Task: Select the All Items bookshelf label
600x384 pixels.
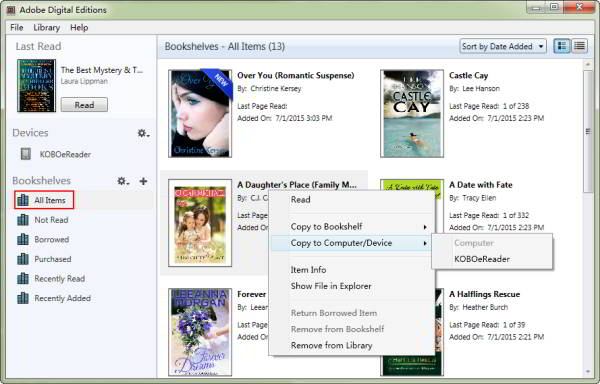Action: click(x=50, y=200)
